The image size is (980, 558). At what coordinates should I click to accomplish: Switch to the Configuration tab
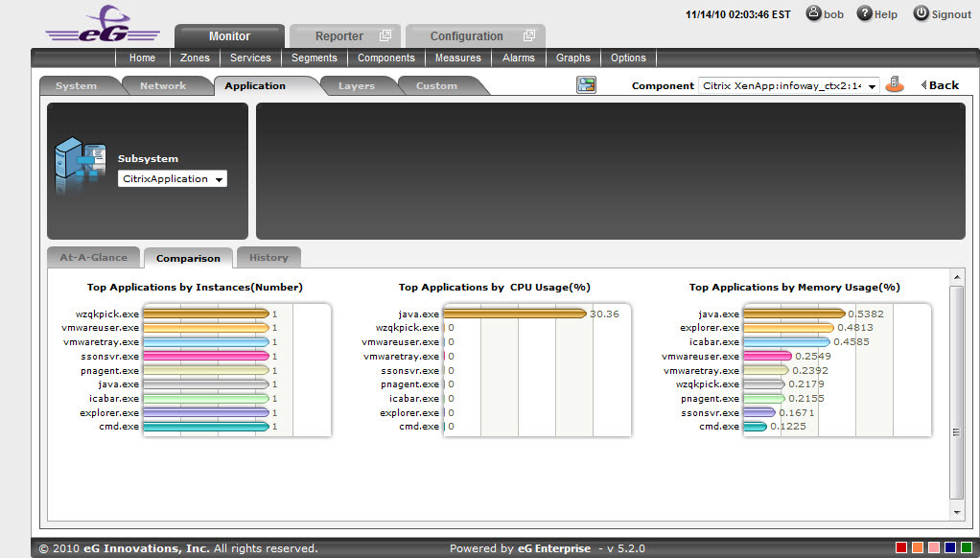pos(475,36)
